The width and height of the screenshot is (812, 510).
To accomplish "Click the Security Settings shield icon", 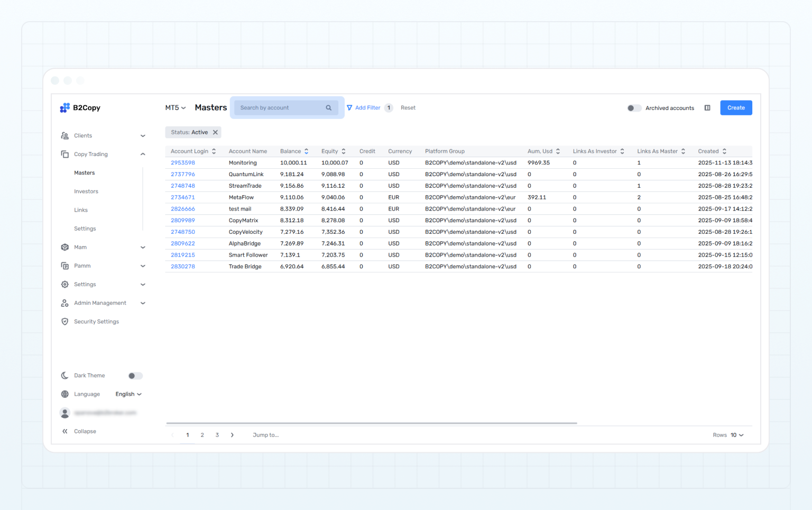I will tap(65, 322).
